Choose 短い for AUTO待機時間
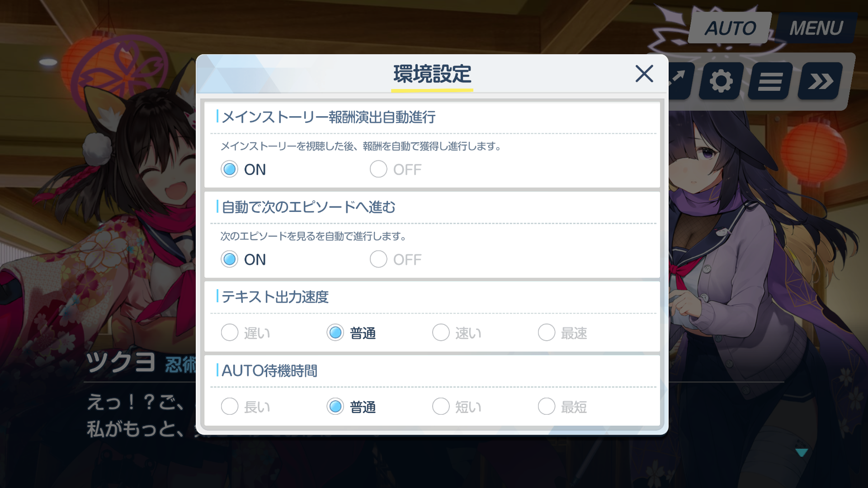Viewport: 868px width, 488px height. pos(457,407)
